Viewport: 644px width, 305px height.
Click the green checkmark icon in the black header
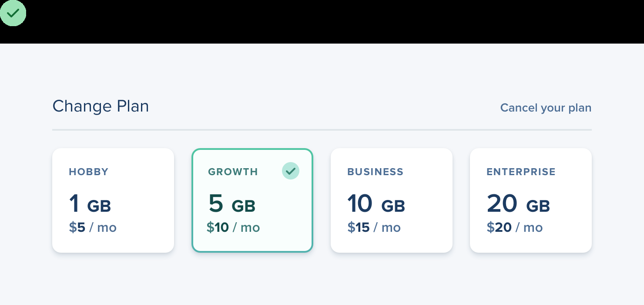click(x=13, y=13)
